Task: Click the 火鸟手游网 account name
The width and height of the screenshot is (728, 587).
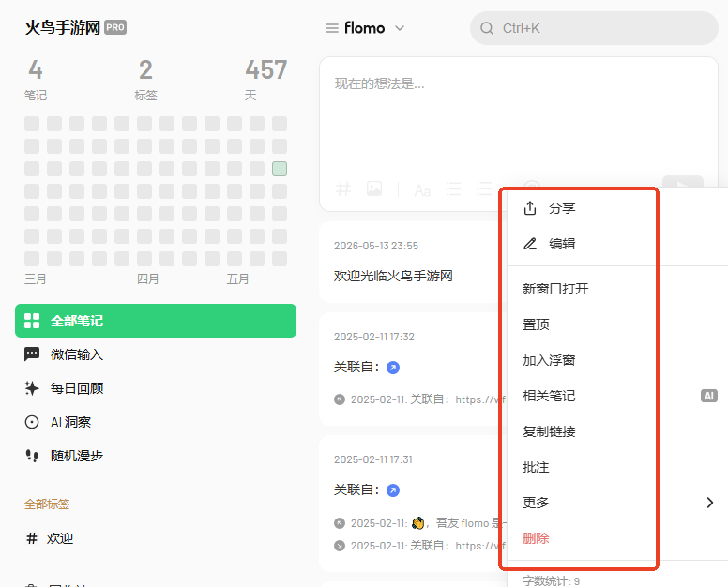Action: [63, 28]
